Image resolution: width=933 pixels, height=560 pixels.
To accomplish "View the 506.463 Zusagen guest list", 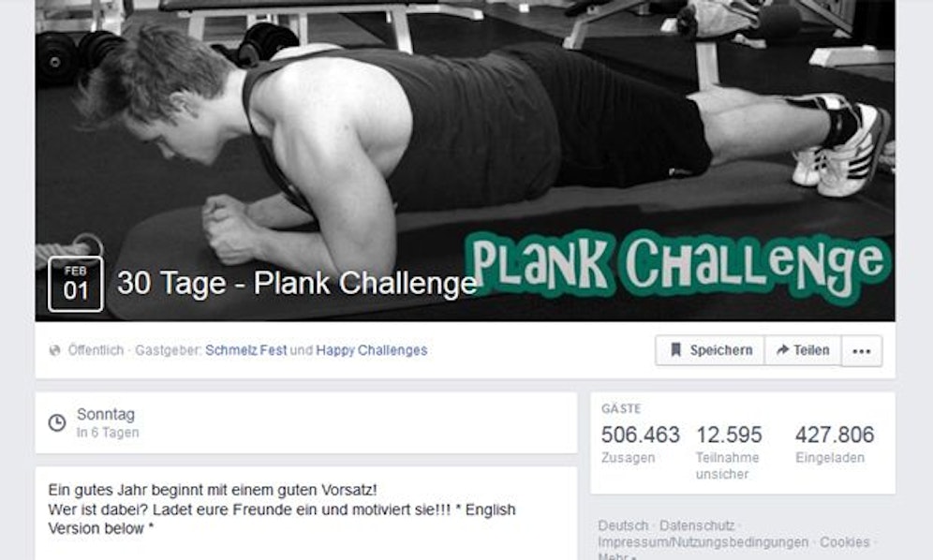I will click(x=640, y=444).
